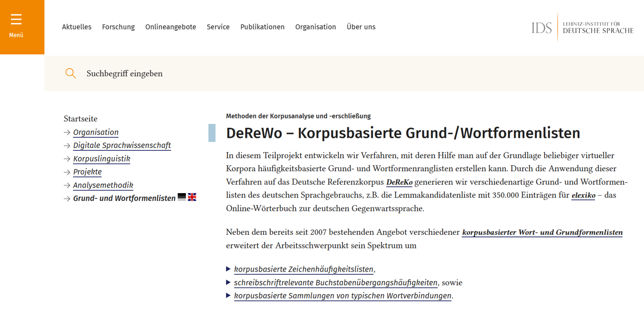Click the IDS Leibniz-Institut logo
This screenshot has width=644, height=310.
point(582,27)
